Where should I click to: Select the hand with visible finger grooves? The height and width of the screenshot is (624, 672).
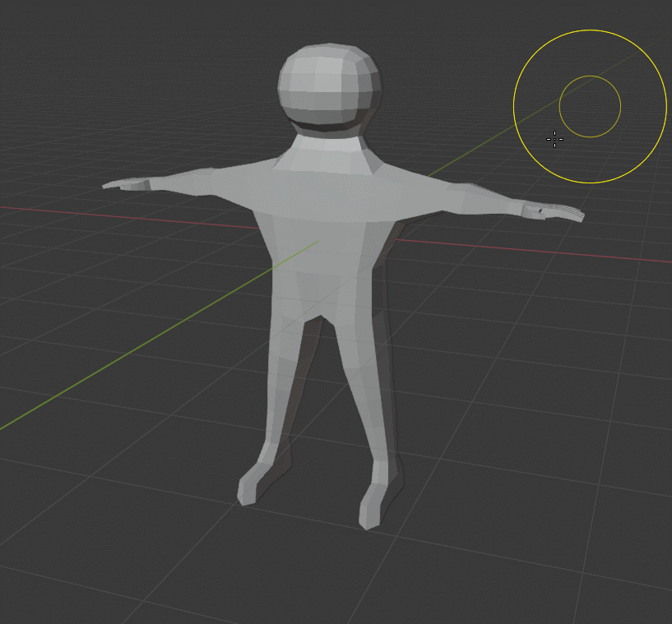(x=553, y=211)
